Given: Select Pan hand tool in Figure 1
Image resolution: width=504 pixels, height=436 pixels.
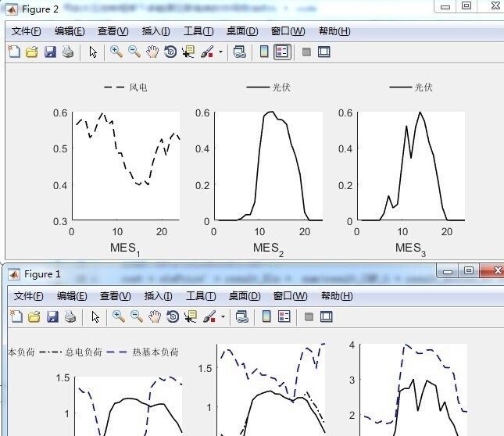Looking at the screenshot, I should point(154,316).
